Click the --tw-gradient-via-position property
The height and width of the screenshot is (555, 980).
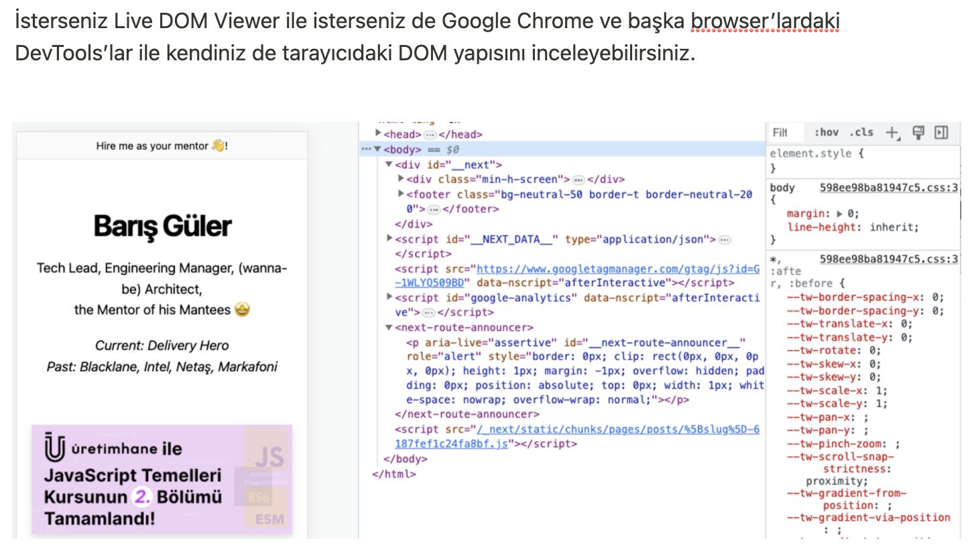pos(869,523)
